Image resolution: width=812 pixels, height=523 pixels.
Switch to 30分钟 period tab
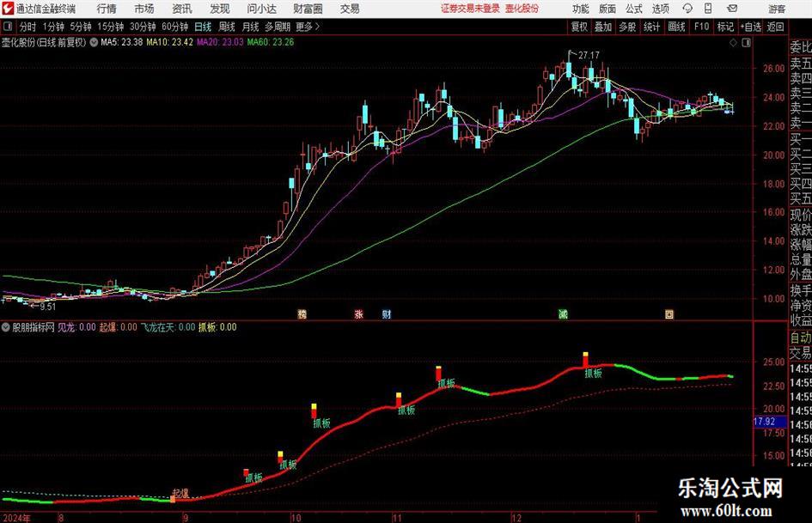click(x=143, y=27)
